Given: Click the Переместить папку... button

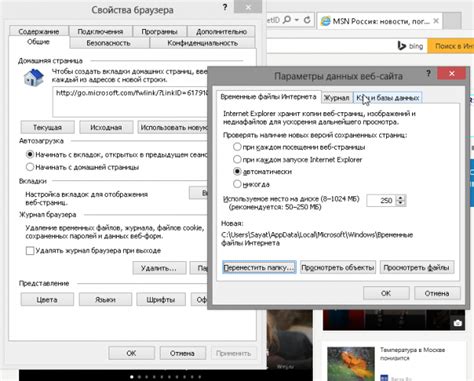Looking at the screenshot, I should 259,268.
